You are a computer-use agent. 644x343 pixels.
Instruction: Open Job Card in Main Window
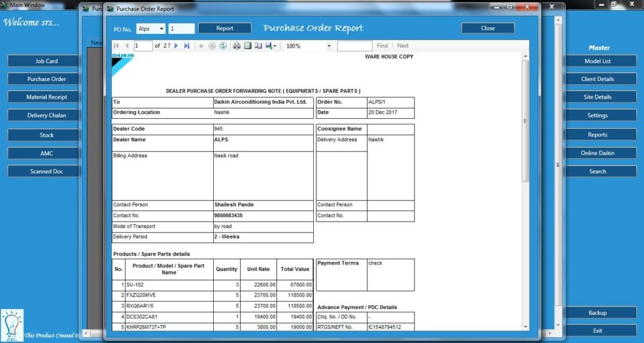coord(45,61)
